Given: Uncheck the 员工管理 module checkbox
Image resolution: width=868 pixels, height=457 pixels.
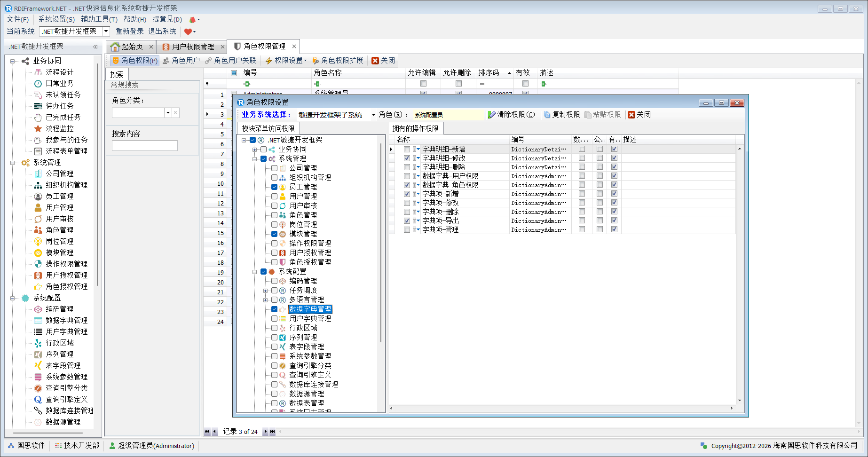Looking at the screenshot, I should 274,187.
